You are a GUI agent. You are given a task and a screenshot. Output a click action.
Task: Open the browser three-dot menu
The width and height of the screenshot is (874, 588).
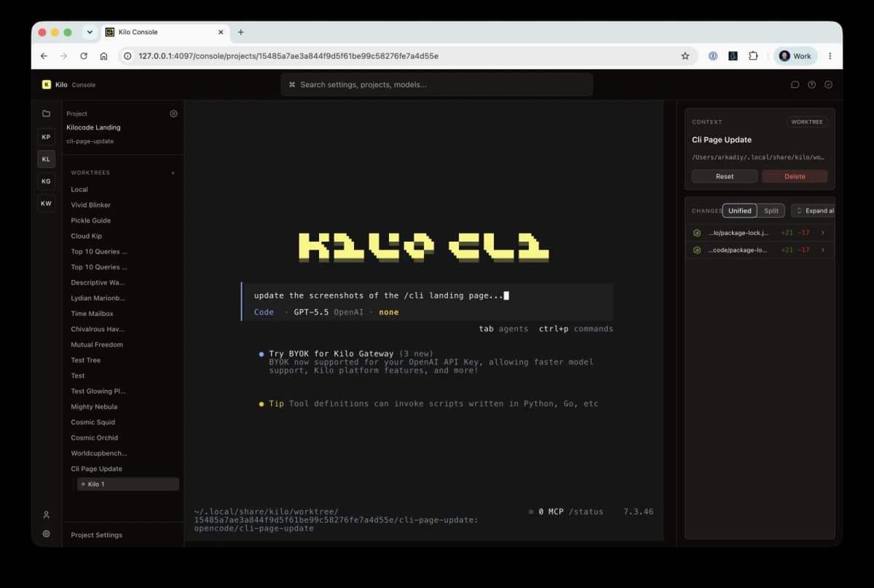pyautogui.click(x=830, y=56)
